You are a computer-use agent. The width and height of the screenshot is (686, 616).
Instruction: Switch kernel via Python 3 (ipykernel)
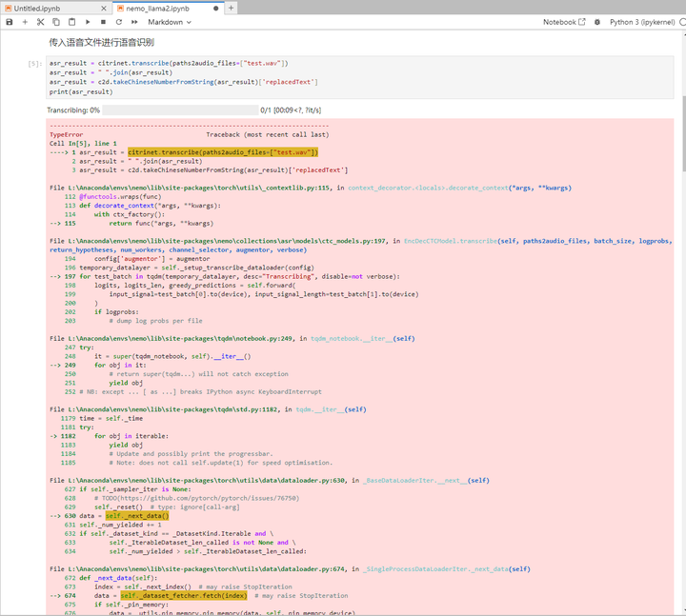pos(642,22)
